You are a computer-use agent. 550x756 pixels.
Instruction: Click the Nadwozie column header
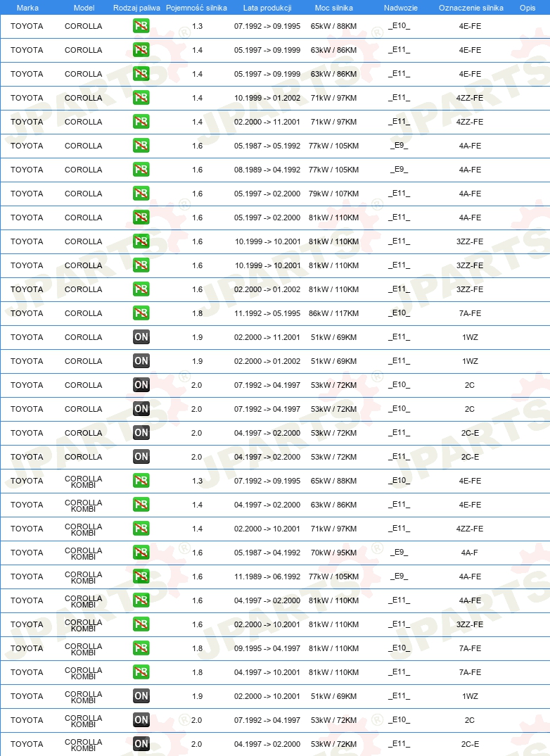click(401, 8)
